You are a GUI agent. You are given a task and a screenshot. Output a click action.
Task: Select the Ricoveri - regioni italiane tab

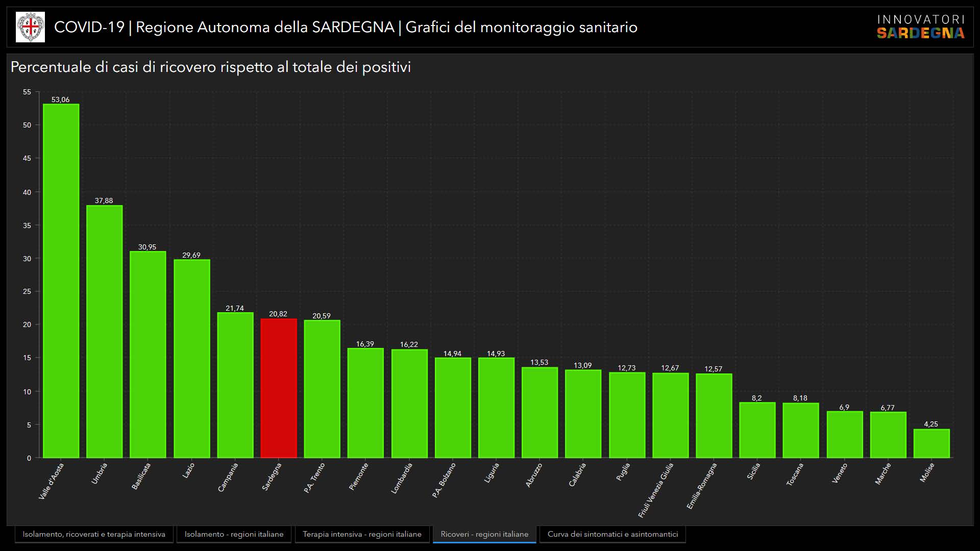[484, 534]
